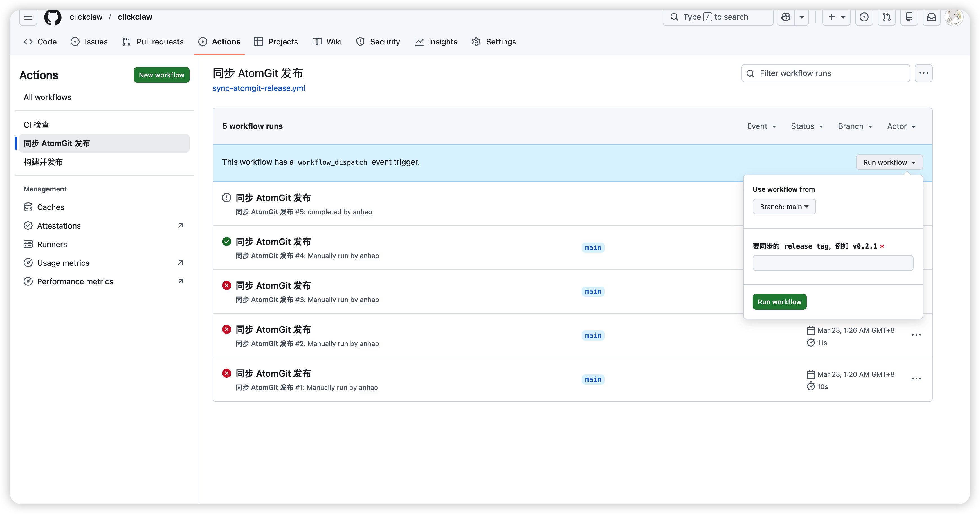980x514 pixels.
Task: Open your issues icon in header
Action: (864, 17)
